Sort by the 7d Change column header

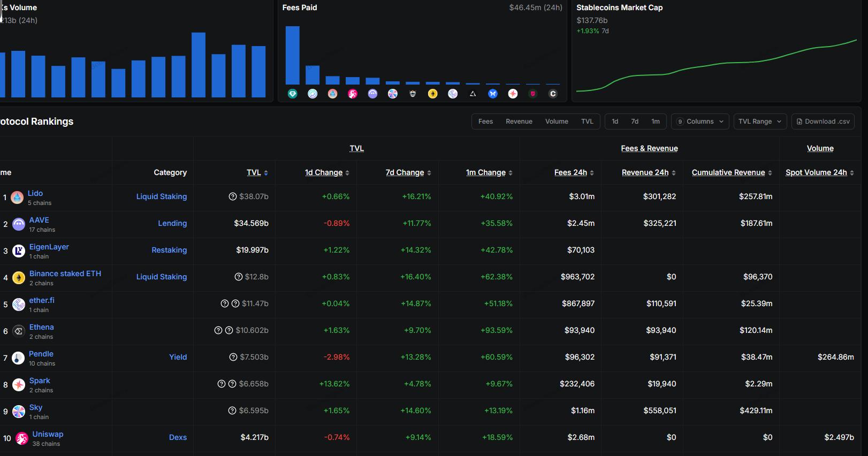(x=408, y=172)
